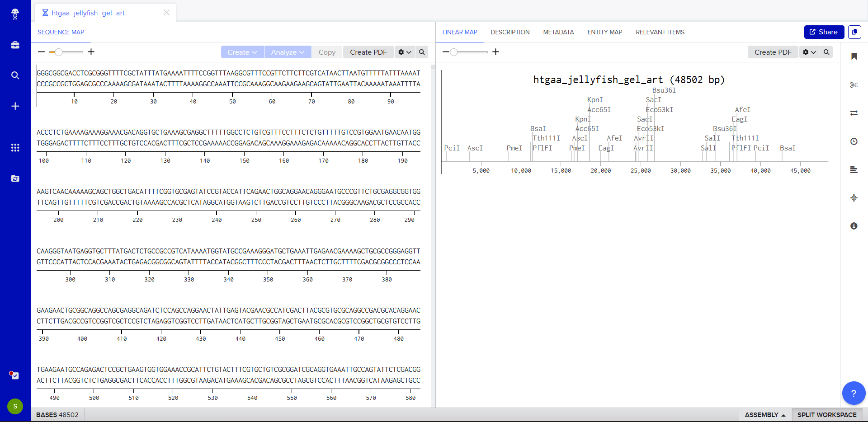
Task: Expand the Analyze dropdown menu
Action: [288, 52]
